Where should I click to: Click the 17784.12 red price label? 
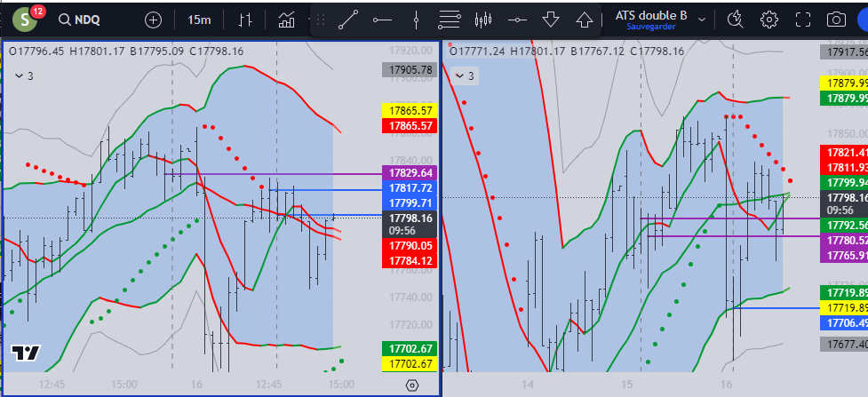click(x=410, y=260)
